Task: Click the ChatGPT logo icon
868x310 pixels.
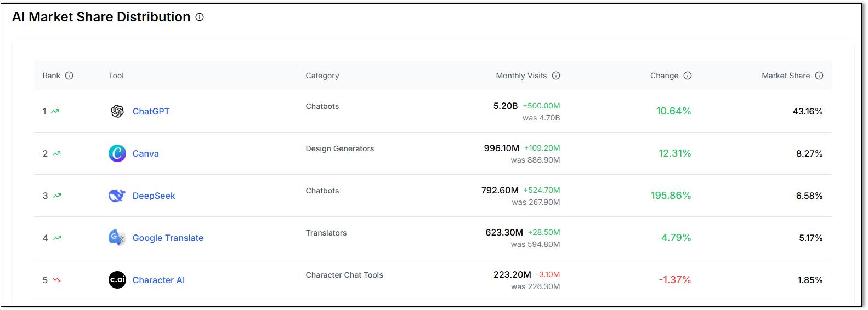Action: pyautogui.click(x=117, y=111)
